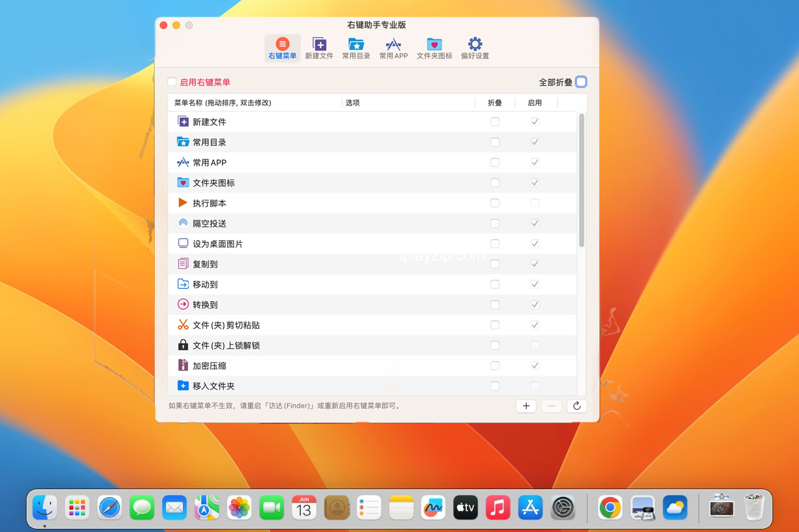
Task: Select the 执行脚本 row text
Action: pos(209,203)
